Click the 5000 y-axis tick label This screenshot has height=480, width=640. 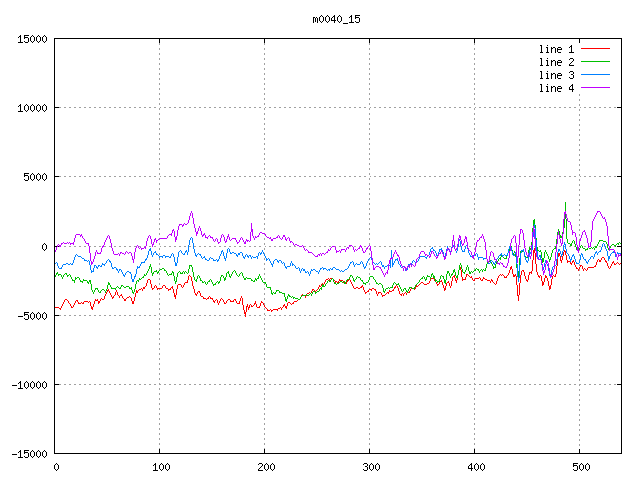(x=34, y=177)
